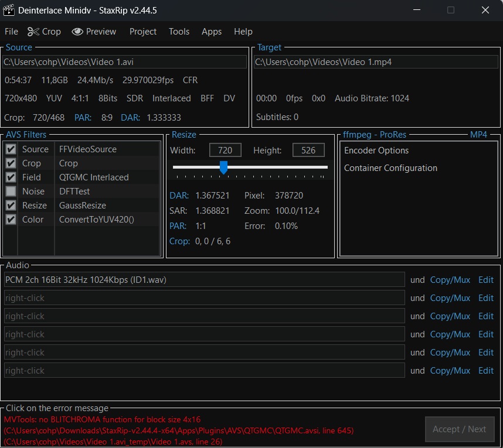Click the Height input field showing 526
The image size is (503, 448).
tap(308, 151)
